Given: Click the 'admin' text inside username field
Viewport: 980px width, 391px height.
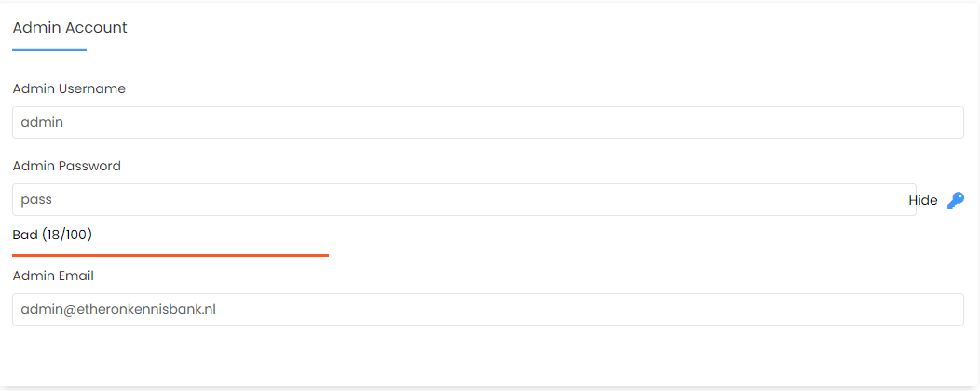Looking at the screenshot, I should point(41,122).
